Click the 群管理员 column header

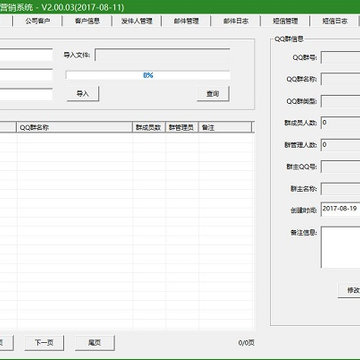coord(182,128)
